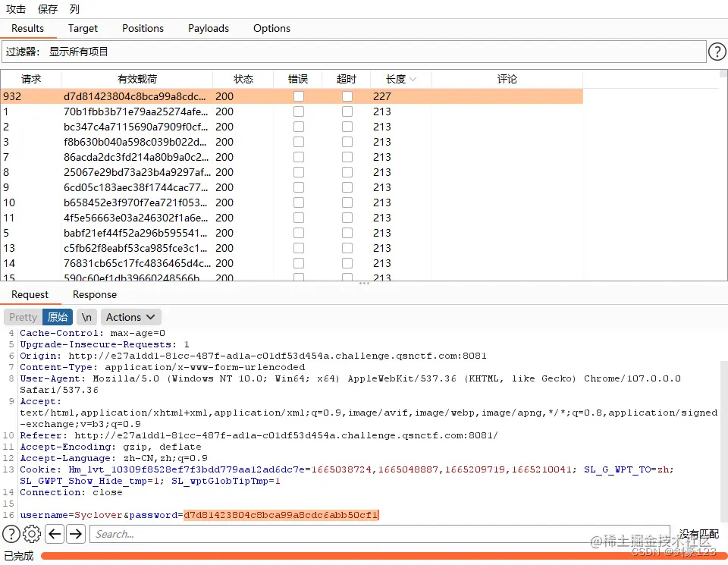Select payload bc347c4a7115690a7909f0cf row
Screen dimensions: 728x565
[291, 127]
